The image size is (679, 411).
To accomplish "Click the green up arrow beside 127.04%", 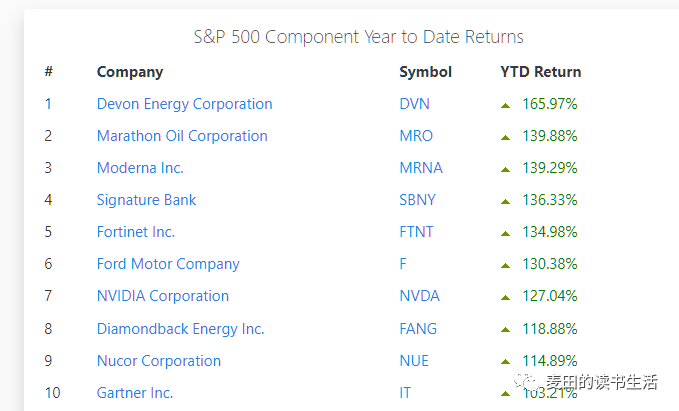I will click(x=505, y=298).
